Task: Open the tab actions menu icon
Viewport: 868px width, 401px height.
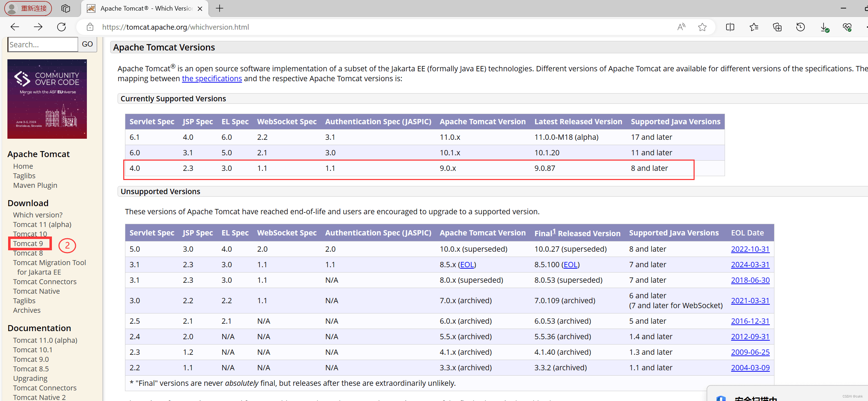Action: point(66,8)
